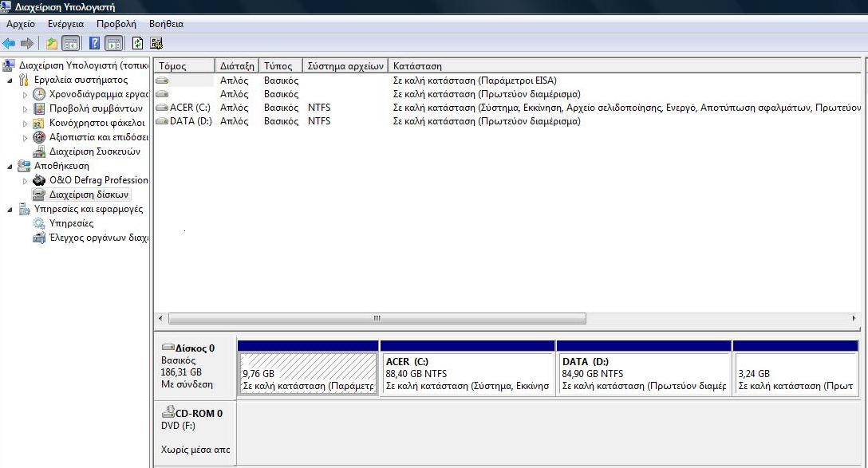Image resolution: width=868 pixels, height=468 pixels.
Task: Expand the O&O Defrag Professional node
Action: [x=25, y=180]
